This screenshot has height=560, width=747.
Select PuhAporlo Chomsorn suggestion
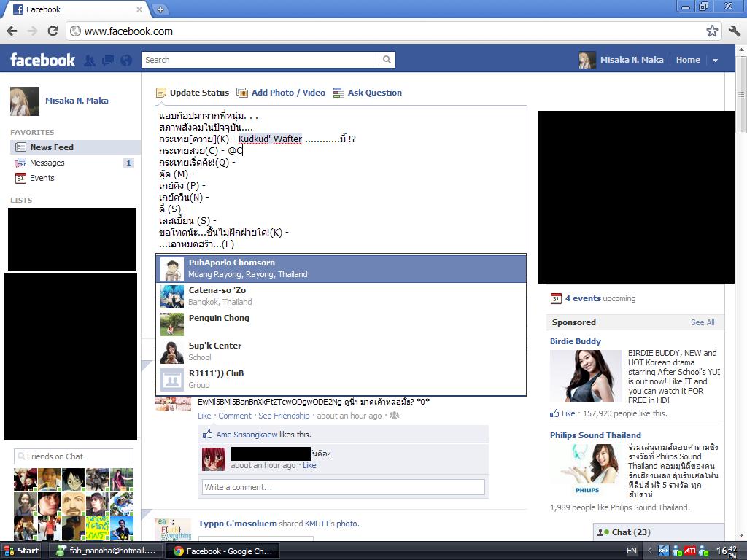pos(341,268)
